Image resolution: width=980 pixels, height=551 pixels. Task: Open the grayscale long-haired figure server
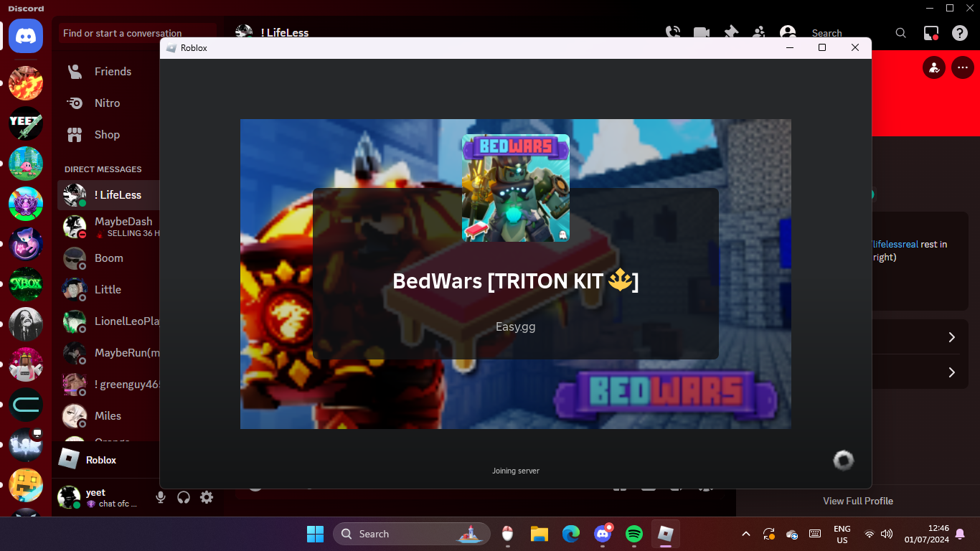[x=26, y=324]
